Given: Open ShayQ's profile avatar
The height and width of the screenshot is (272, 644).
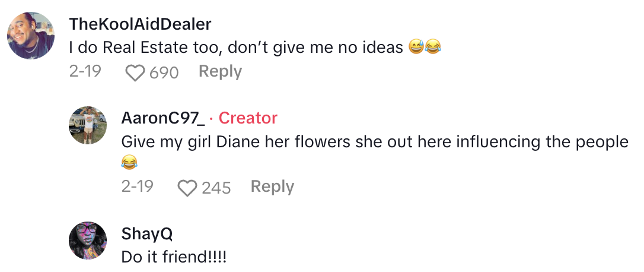Looking at the screenshot, I should coord(88,241).
